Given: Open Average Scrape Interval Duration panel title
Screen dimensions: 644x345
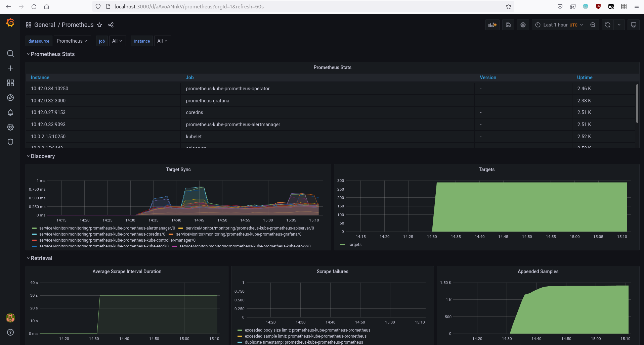Looking at the screenshot, I should [127, 272].
